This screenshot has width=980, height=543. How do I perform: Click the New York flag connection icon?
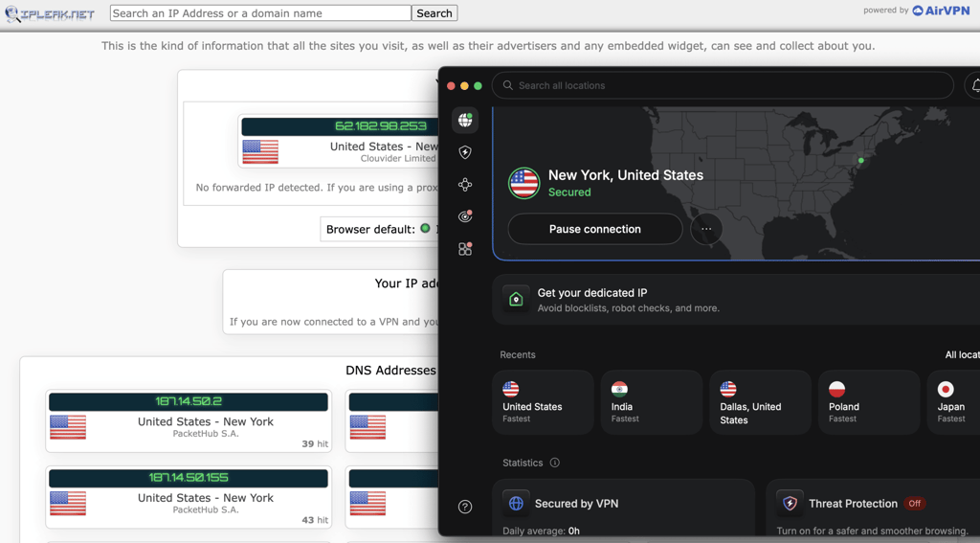tap(523, 183)
